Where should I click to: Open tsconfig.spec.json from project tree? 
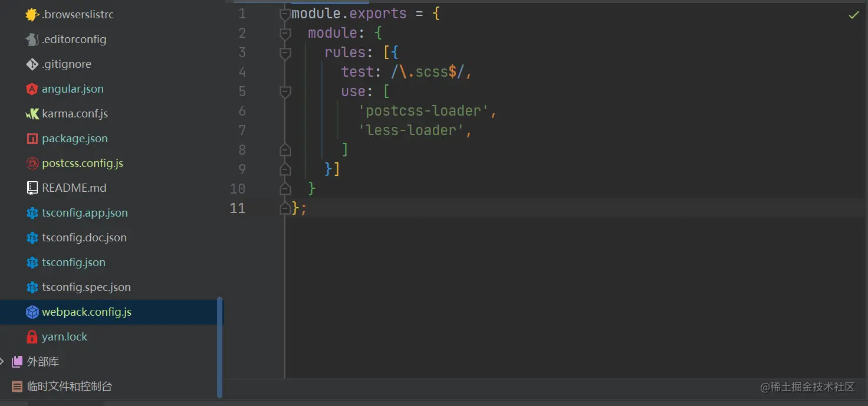click(86, 287)
